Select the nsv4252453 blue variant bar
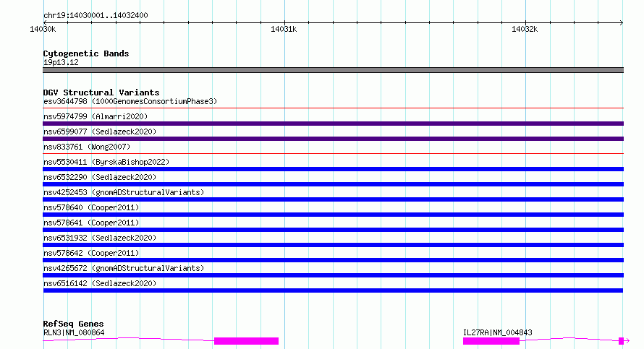This screenshot has width=644, height=349. point(333,199)
